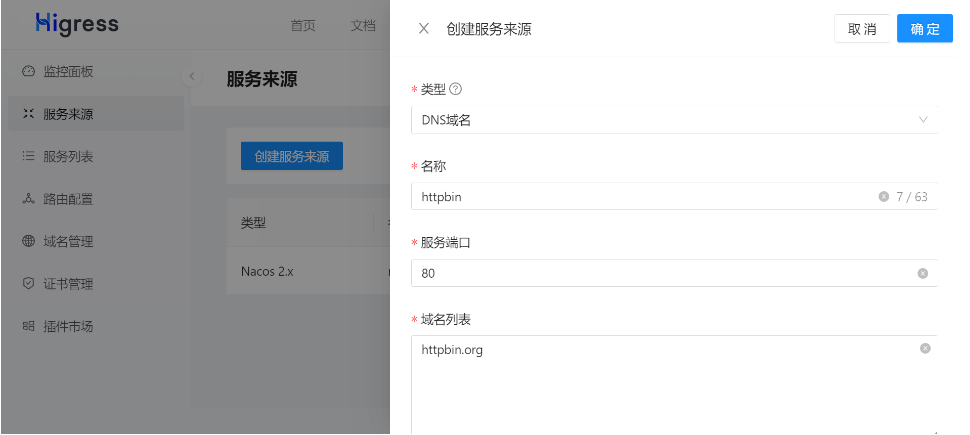970x435 pixels.
Task: Select 服务来源 in the sidebar
Action: tap(68, 114)
